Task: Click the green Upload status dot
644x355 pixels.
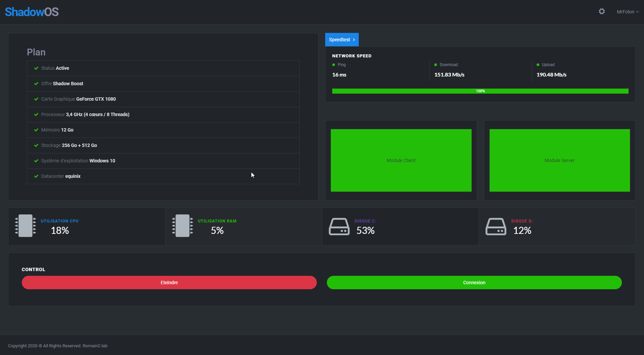Action: pyautogui.click(x=538, y=65)
